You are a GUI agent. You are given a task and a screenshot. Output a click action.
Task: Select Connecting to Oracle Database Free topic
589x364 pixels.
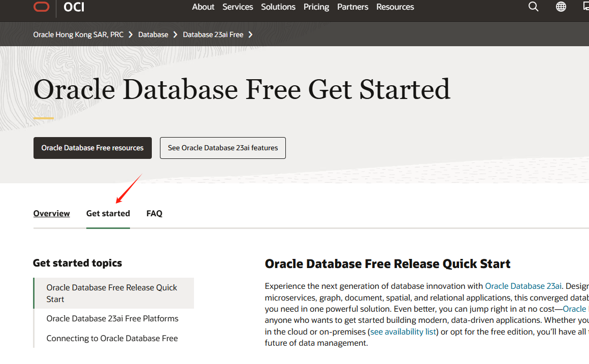point(112,339)
